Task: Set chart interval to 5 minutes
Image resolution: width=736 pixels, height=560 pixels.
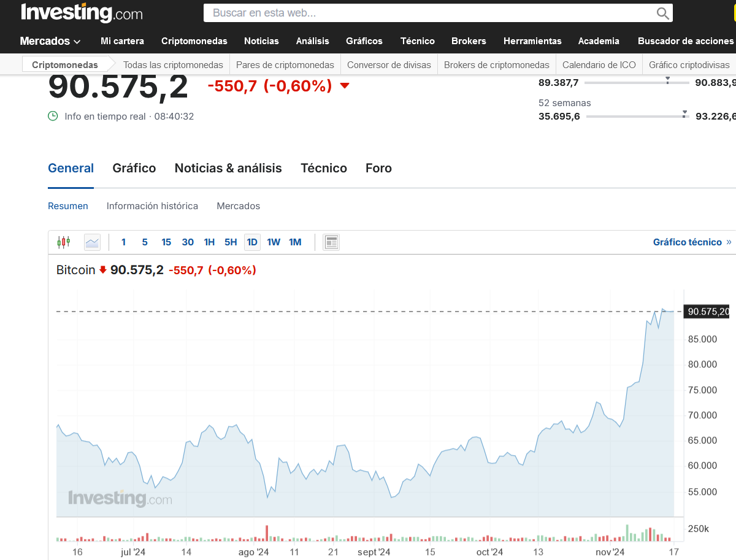Action: tap(145, 242)
